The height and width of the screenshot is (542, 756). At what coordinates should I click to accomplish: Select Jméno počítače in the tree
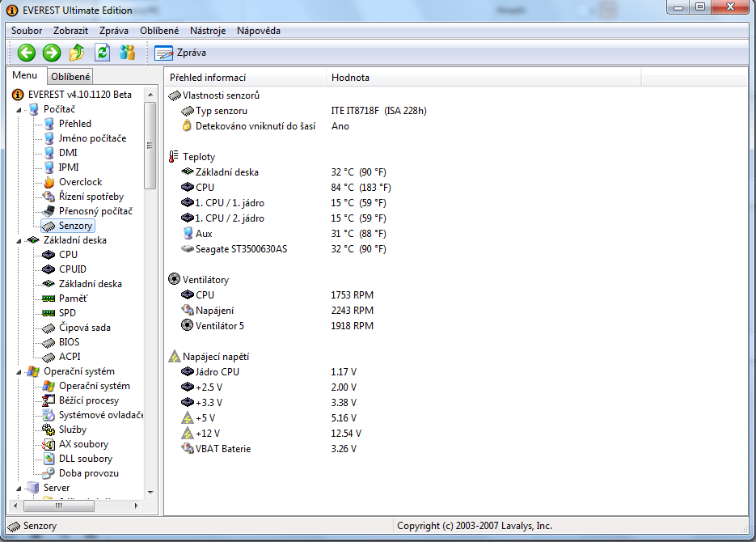click(x=92, y=138)
